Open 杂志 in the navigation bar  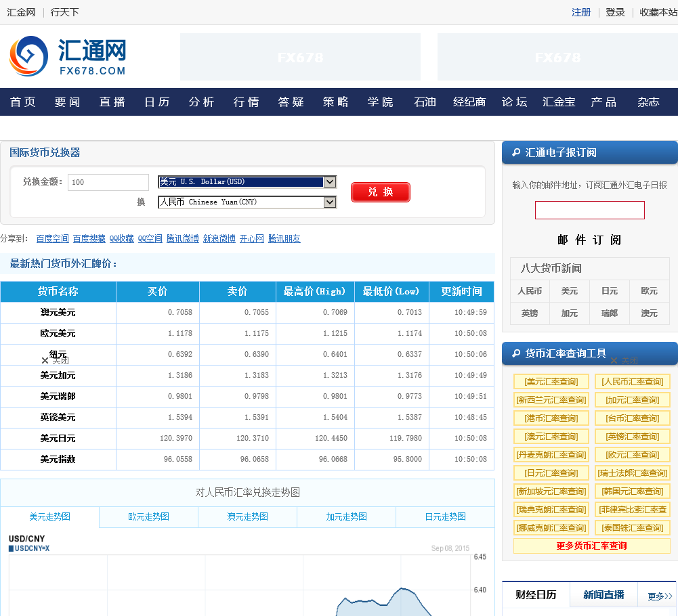tap(649, 102)
